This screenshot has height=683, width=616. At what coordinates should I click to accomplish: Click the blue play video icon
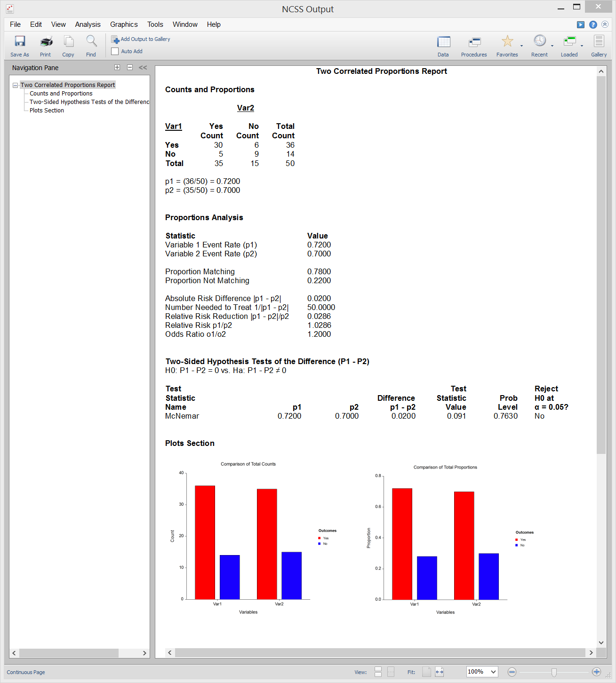click(x=581, y=24)
